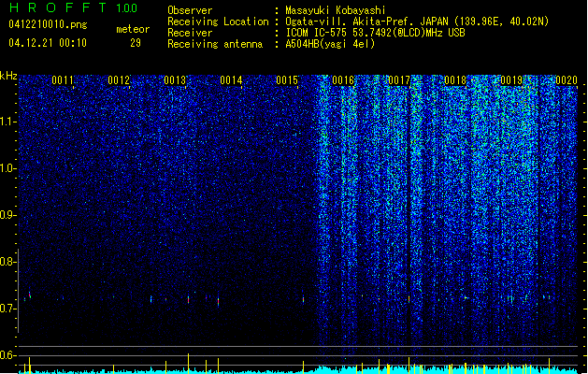Click the Ogata-vill. Akita-Pref. JAPAN location text
The width and height of the screenshot is (588, 374).
click(x=417, y=22)
